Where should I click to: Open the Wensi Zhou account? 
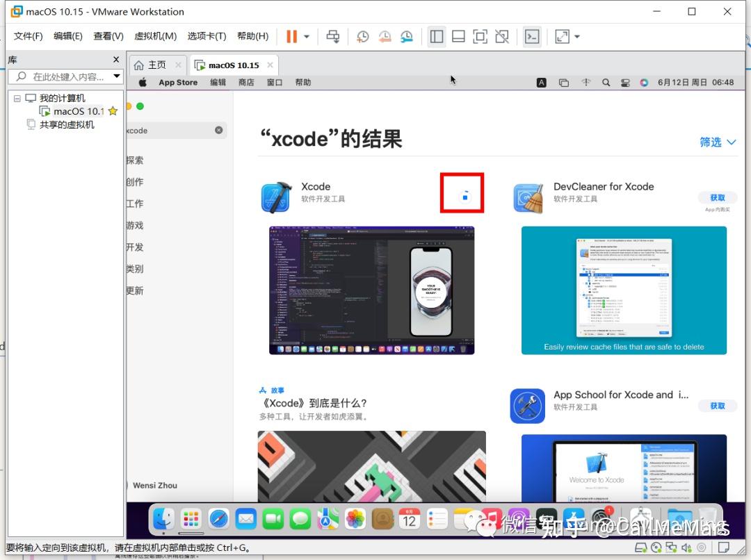(x=154, y=486)
